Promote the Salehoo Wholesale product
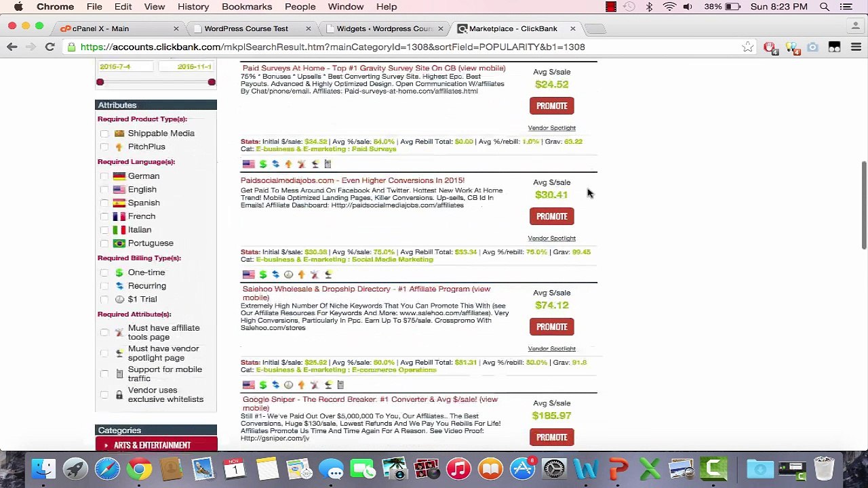Screen dimensions: 868x488 pos(551,327)
